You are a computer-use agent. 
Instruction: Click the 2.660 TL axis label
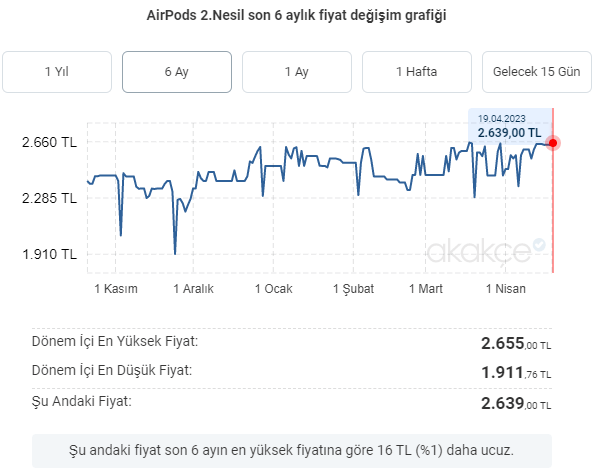coord(49,143)
